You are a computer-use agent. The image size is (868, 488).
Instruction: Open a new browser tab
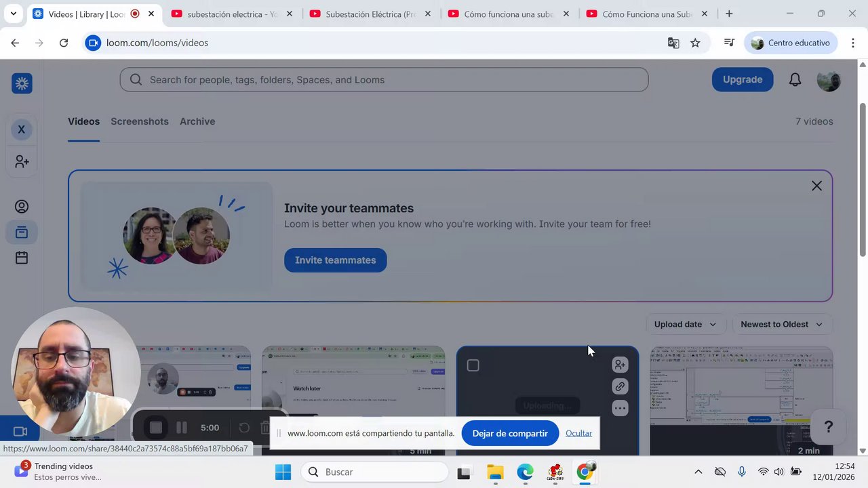[729, 14]
